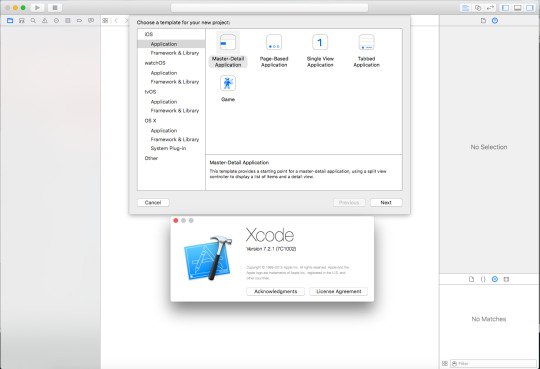Toggle the Navigator pane visibility
Image resolution: width=540 pixels, height=369 pixels.
coord(505,8)
